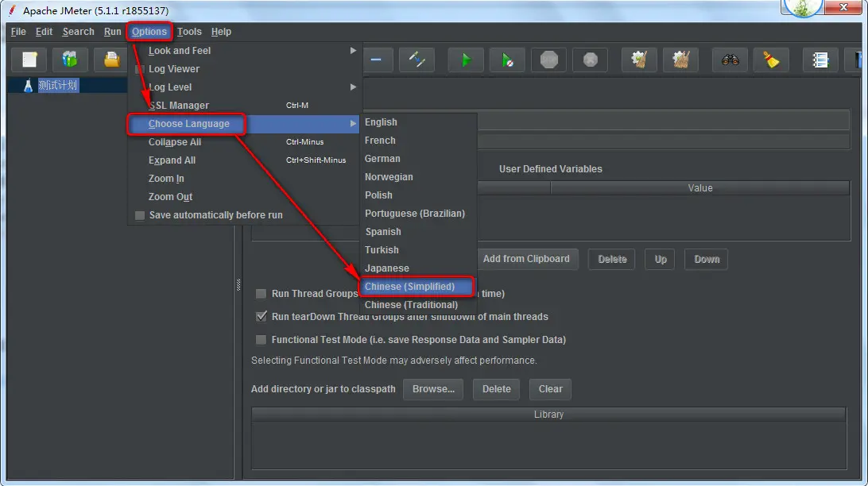Toggle the Log Viewer checkbox menu entry
The width and height of the screenshot is (868, 486).
[x=140, y=69]
